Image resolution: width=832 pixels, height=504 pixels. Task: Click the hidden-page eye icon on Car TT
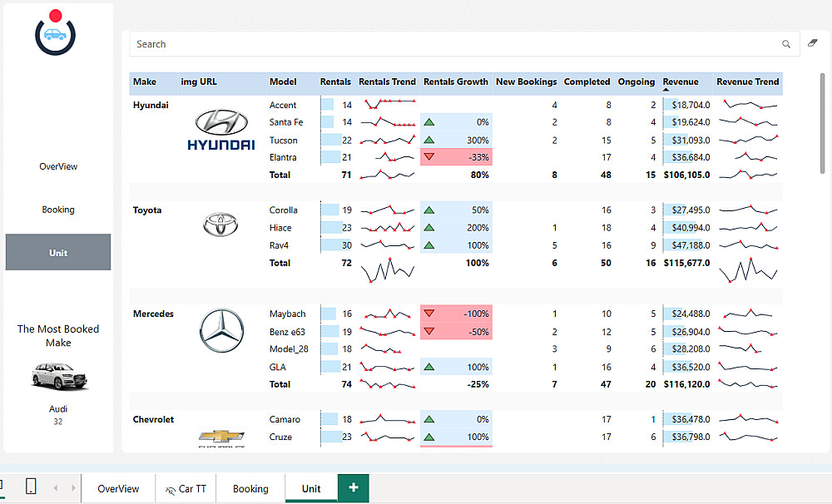pos(171,490)
